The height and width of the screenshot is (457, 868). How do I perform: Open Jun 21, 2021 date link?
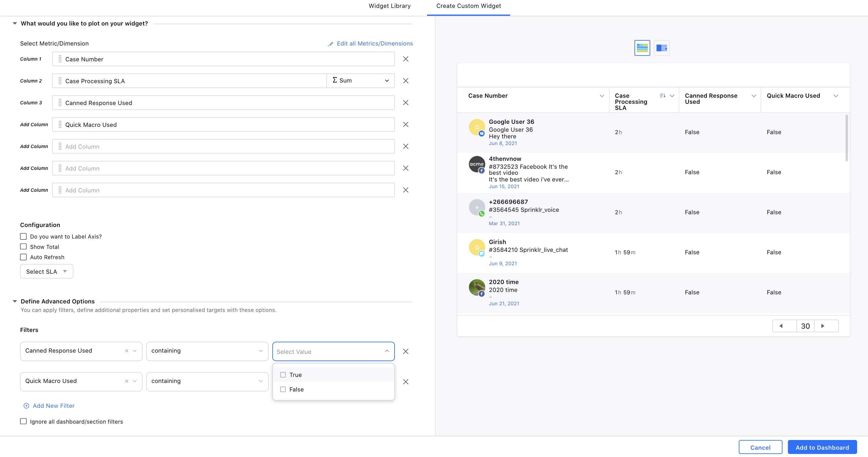(x=504, y=303)
